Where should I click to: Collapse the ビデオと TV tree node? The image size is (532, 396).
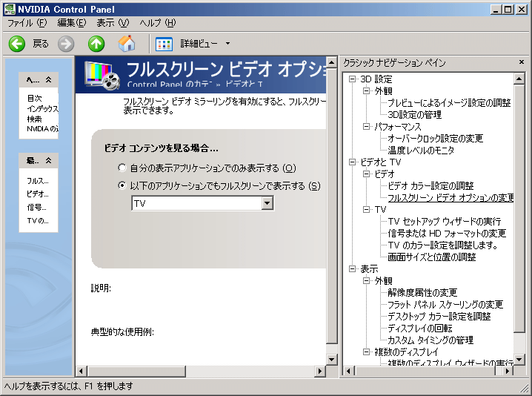[353, 162]
